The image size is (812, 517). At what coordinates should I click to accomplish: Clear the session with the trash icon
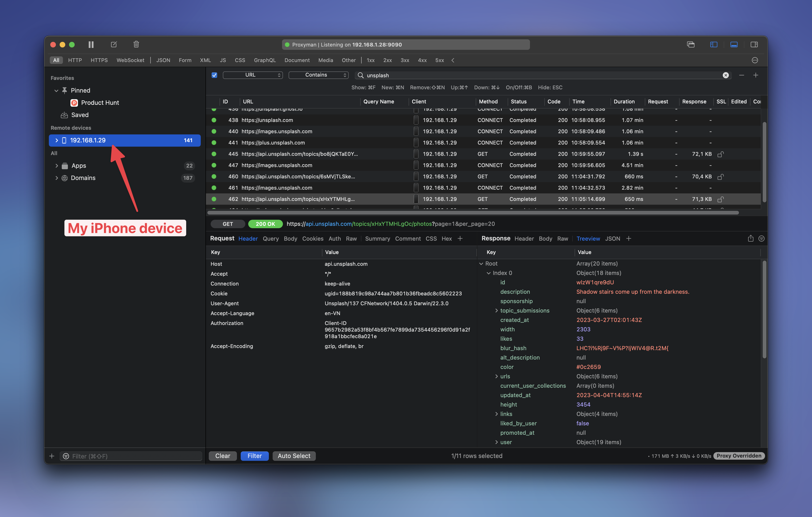pos(136,45)
